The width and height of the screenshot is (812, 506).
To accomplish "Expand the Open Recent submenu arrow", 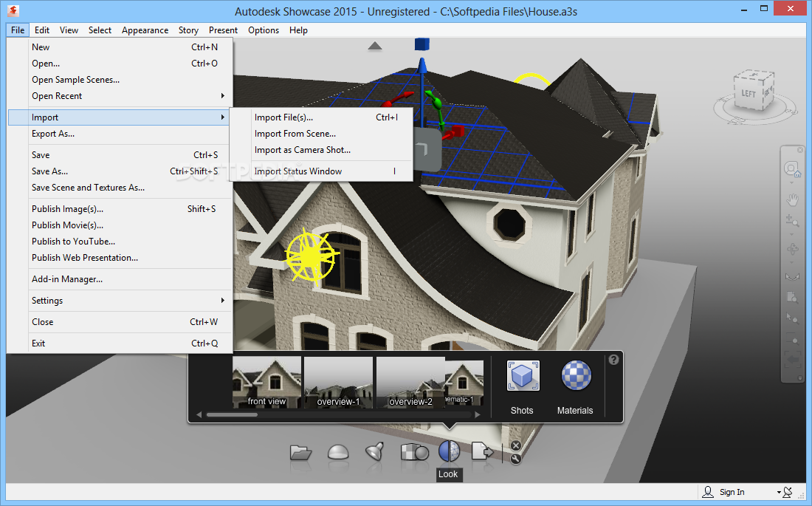I will [x=223, y=96].
